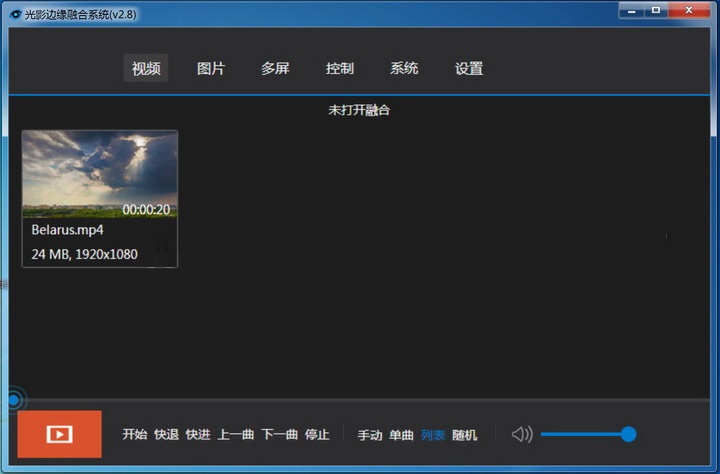Click the orange video play icon button
Image resolution: width=720 pixels, height=474 pixels.
click(59, 434)
